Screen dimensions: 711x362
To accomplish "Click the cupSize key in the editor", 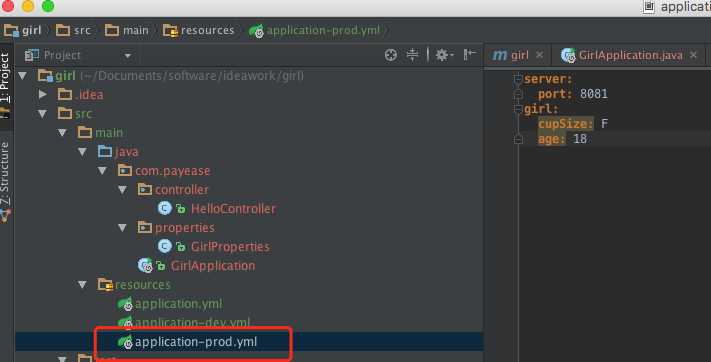I will pyautogui.click(x=565, y=124).
